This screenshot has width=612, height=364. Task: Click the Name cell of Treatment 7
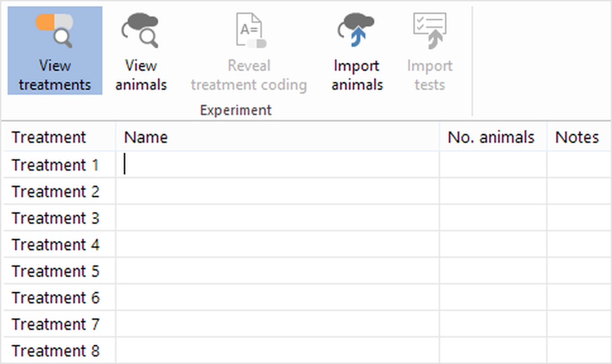(x=278, y=324)
